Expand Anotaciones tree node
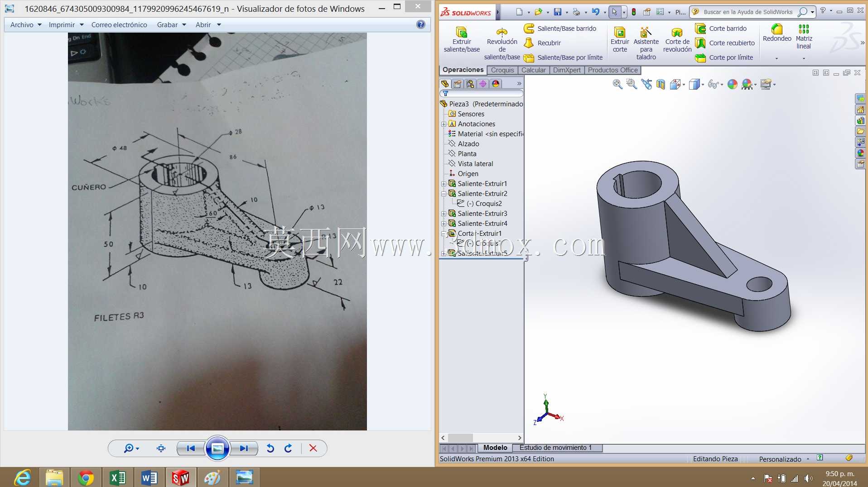The image size is (868, 487). (x=444, y=124)
